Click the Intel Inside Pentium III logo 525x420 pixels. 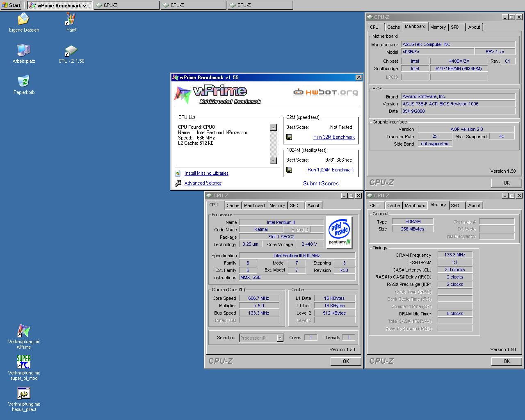point(339,233)
